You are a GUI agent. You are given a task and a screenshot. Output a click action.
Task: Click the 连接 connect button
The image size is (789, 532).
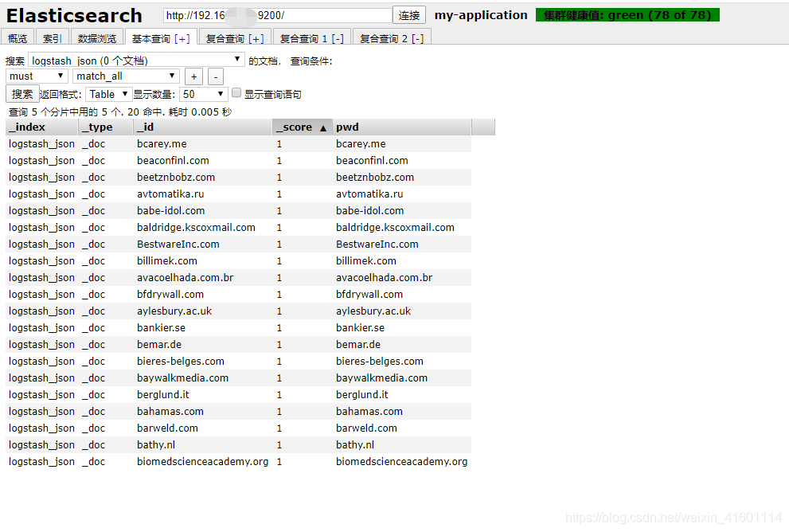tap(409, 15)
